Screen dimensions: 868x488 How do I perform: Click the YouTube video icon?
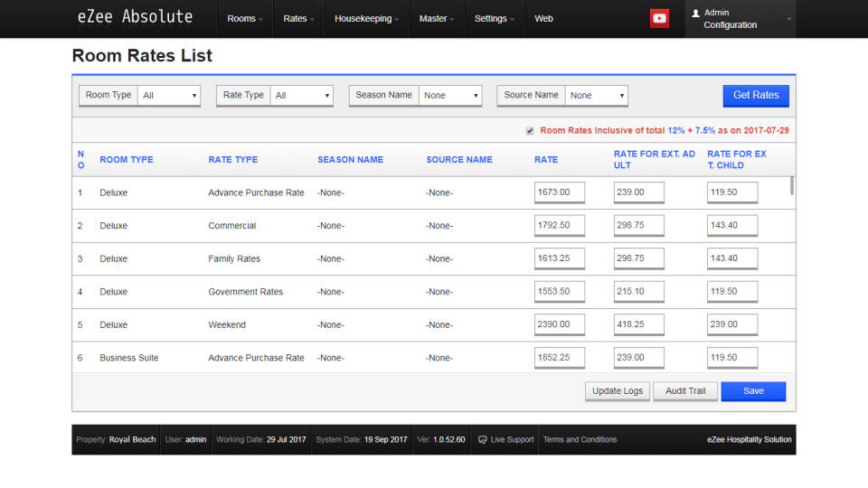pyautogui.click(x=659, y=19)
